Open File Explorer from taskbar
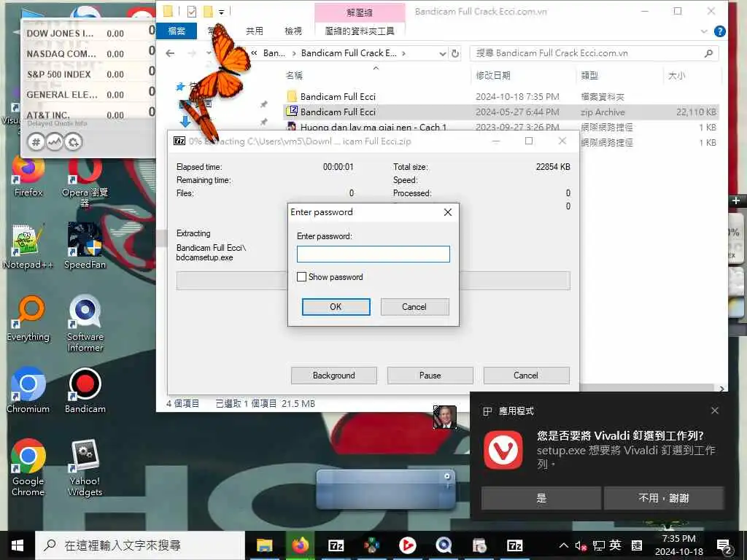The height and width of the screenshot is (560, 747). (x=264, y=545)
